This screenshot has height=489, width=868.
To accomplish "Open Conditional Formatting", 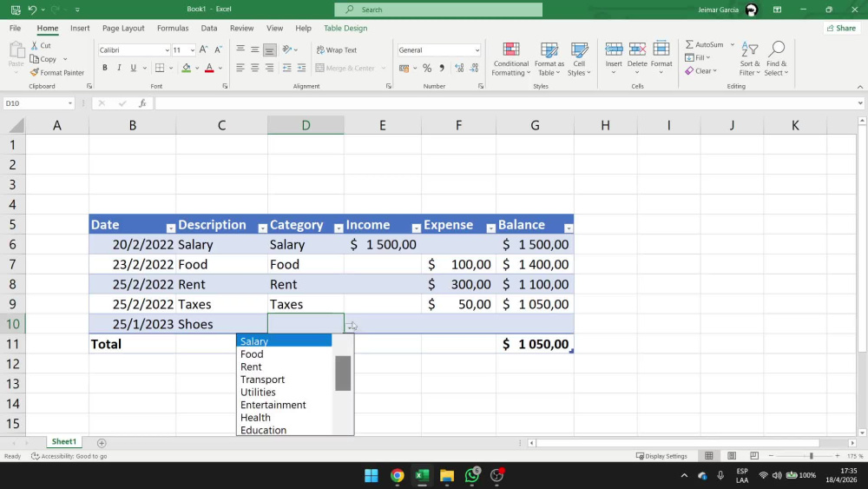I will [511, 59].
